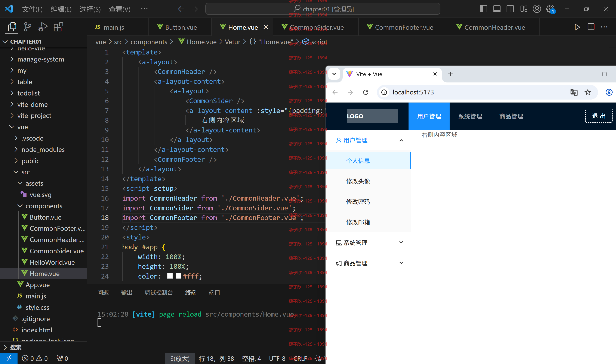Click the browser forward arrow
This screenshot has height=364, width=616.
(350, 92)
